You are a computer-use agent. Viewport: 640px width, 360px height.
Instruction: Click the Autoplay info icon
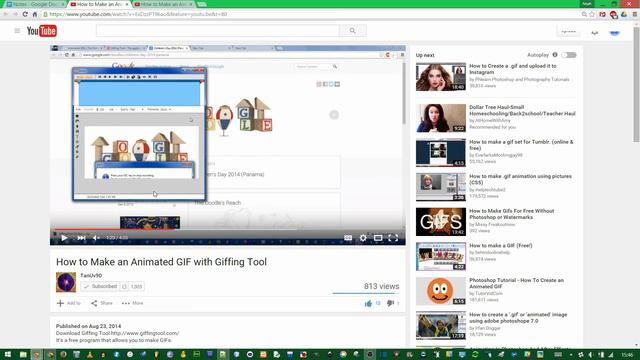(x=555, y=55)
